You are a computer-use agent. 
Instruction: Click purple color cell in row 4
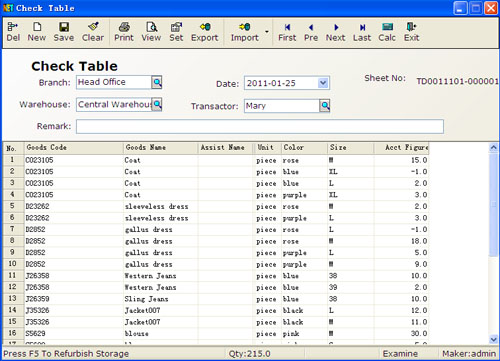click(x=294, y=195)
